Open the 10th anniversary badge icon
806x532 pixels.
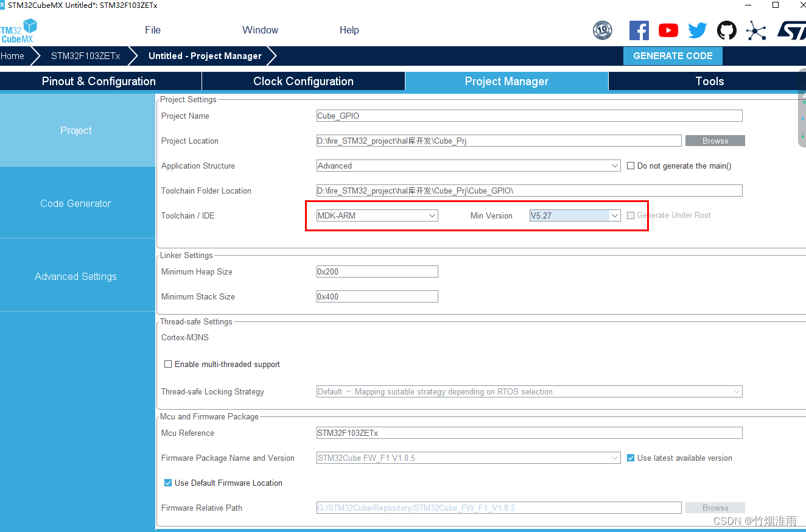(x=603, y=30)
